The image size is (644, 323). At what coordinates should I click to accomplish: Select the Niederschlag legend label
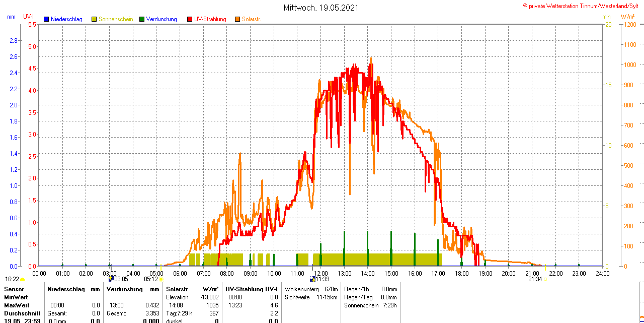(x=66, y=19)
